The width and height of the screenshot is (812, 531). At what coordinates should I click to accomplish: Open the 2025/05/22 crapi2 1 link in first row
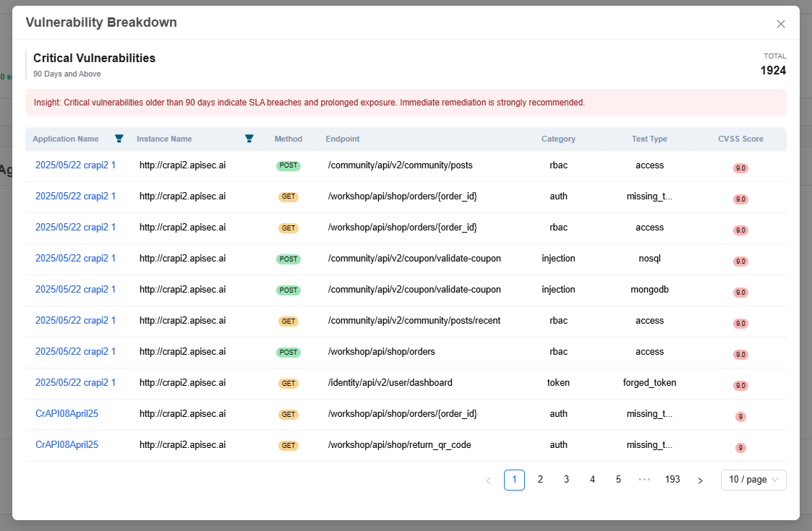point(75,165)
